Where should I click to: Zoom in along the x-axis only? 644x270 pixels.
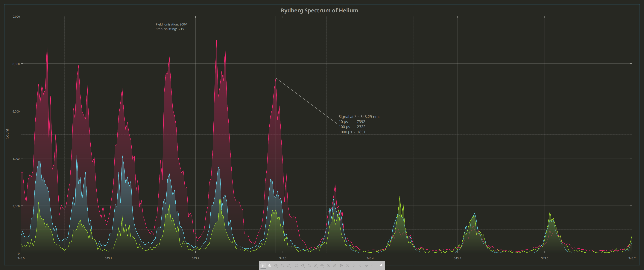329,266
